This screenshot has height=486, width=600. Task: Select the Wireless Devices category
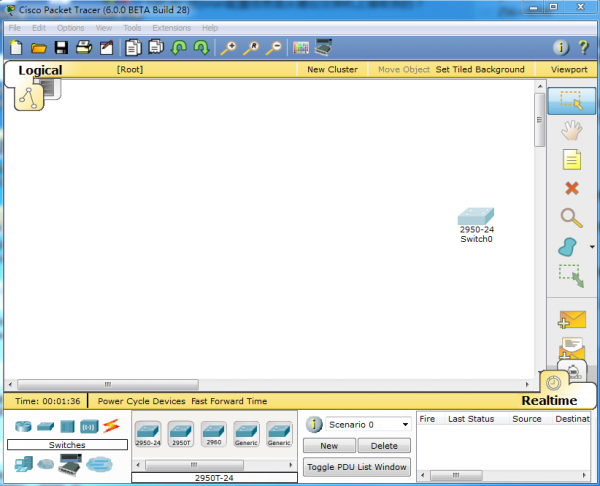89,426
